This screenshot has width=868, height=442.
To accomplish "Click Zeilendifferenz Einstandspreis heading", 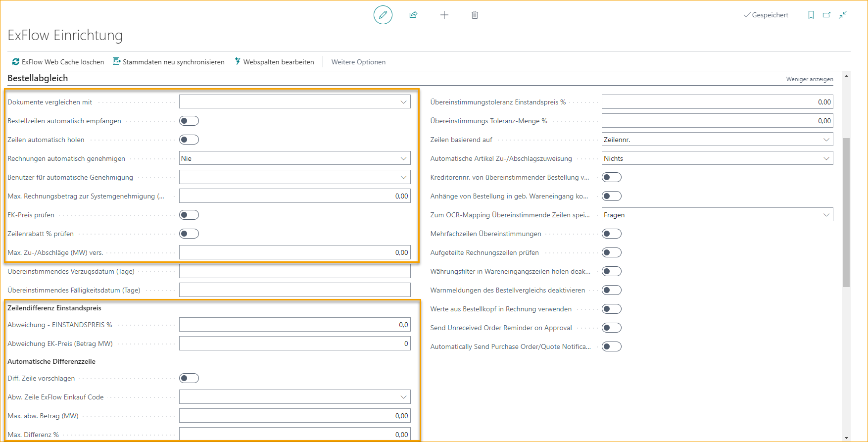I will [x=54, y=308].
